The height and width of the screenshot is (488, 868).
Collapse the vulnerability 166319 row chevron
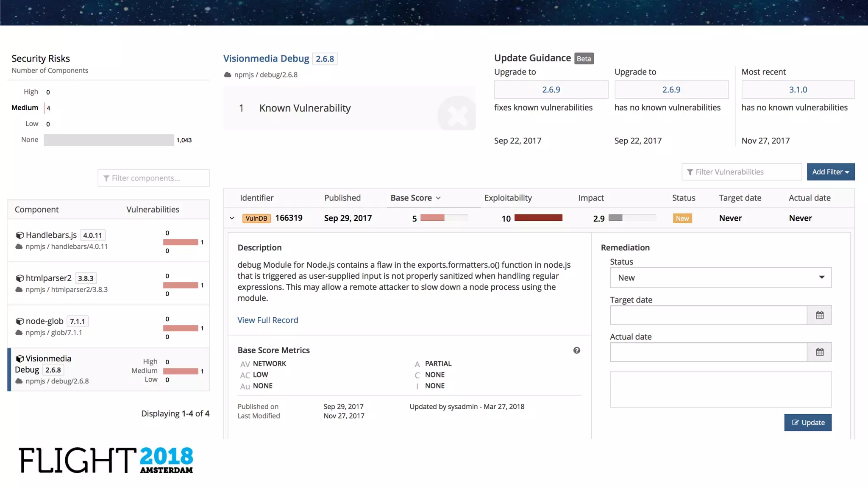point(232,218)
